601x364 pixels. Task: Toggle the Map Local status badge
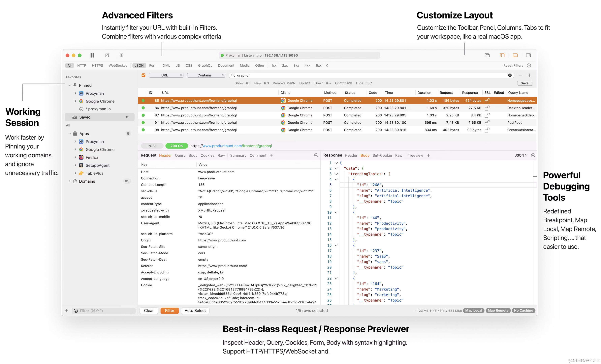pos(473,310)
